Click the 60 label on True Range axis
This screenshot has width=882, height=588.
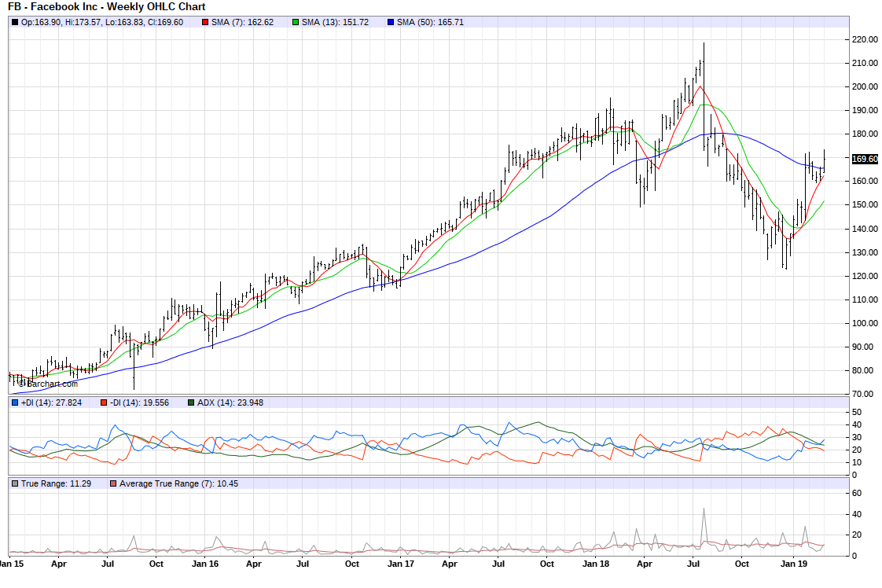[x=857, y=494]
